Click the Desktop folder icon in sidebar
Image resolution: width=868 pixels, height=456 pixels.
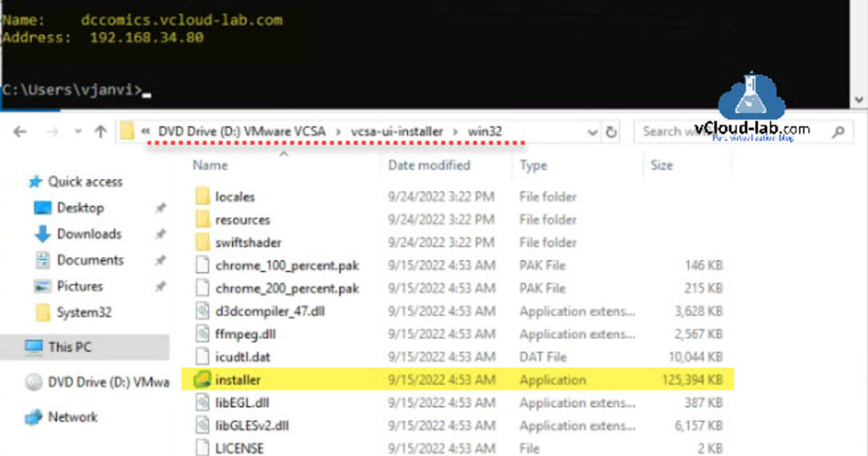43,208
